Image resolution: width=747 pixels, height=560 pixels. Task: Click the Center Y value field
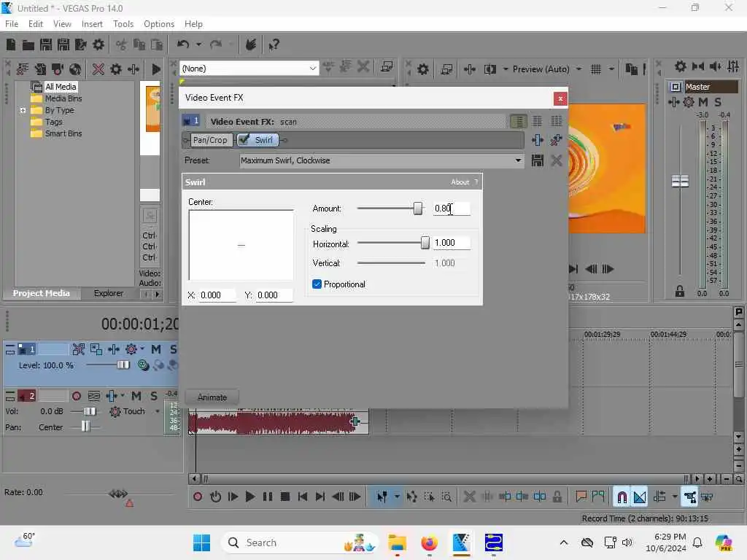click(x=274, y=295)
